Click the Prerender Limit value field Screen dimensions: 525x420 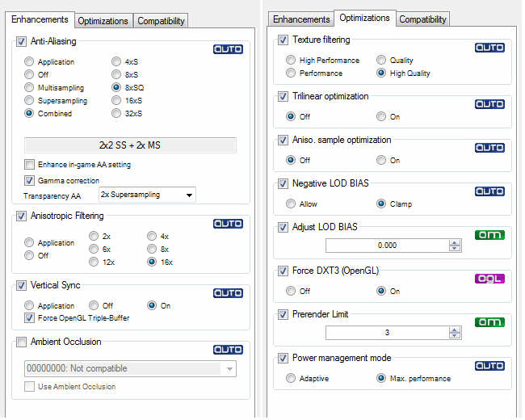click(386, 333)
